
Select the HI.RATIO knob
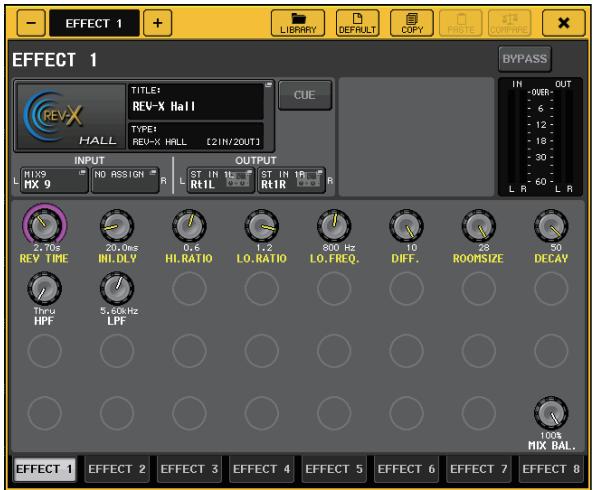[189, 226]
